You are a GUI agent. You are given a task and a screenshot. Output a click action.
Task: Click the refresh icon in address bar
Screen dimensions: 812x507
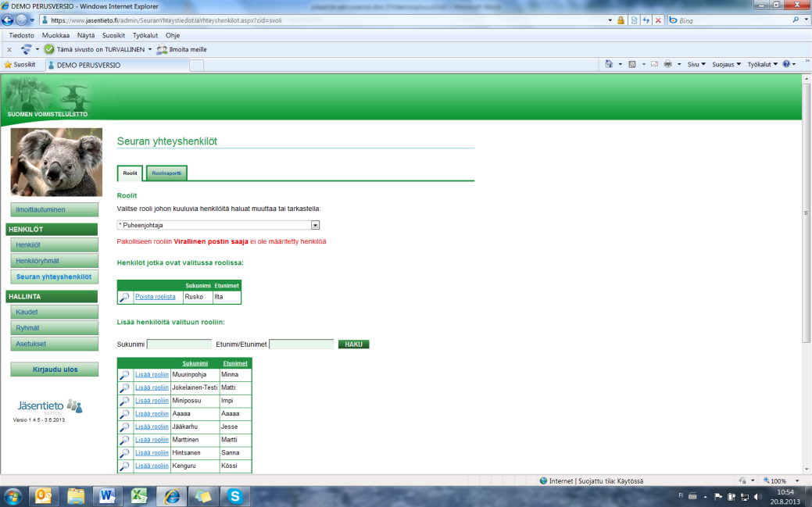coord(646,20)
